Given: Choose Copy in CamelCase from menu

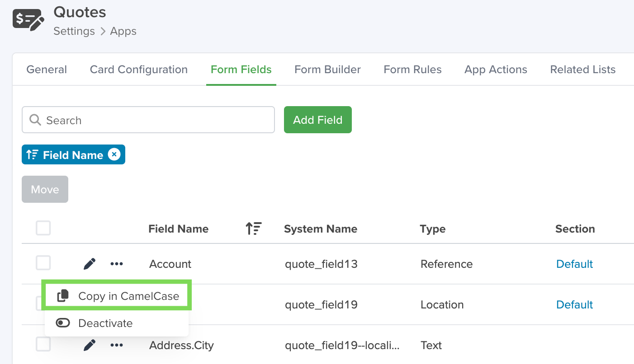Looking at the screenshot, I should [x=117, y=296].
